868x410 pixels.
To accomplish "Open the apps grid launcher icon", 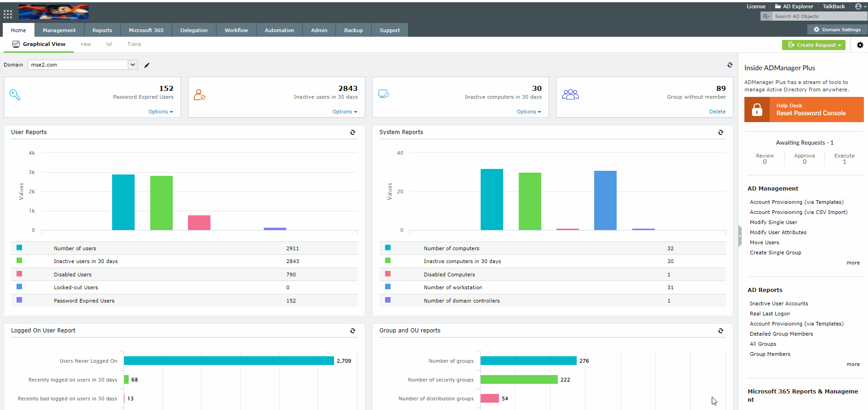I will [x=8, y=14].
